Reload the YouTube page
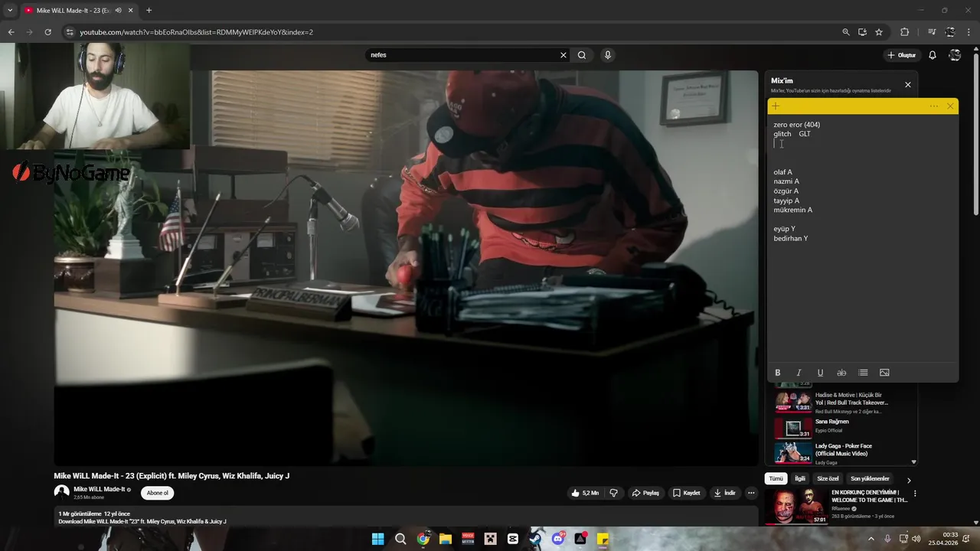980x551 pixels. tap(47, 32)
